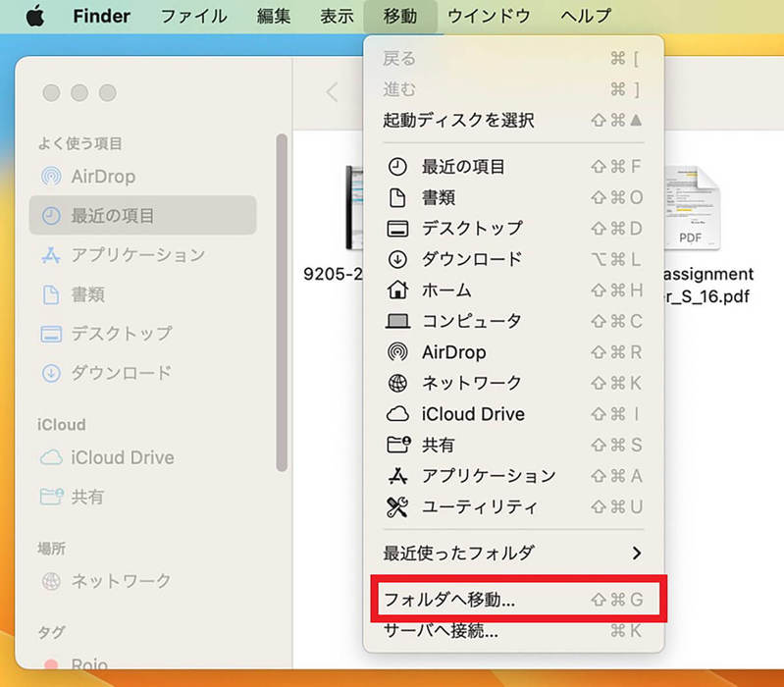The image size is (784, 687).
Task: Click the desktop icon beside デスクトップ in menu
Action: pyautogui.click(x=397, y=229)
